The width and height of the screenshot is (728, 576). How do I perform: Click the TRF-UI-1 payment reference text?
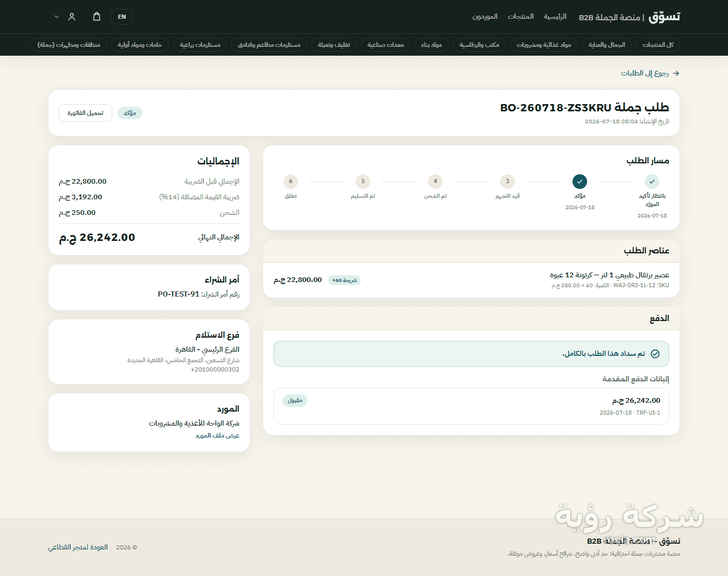[648, 413]
